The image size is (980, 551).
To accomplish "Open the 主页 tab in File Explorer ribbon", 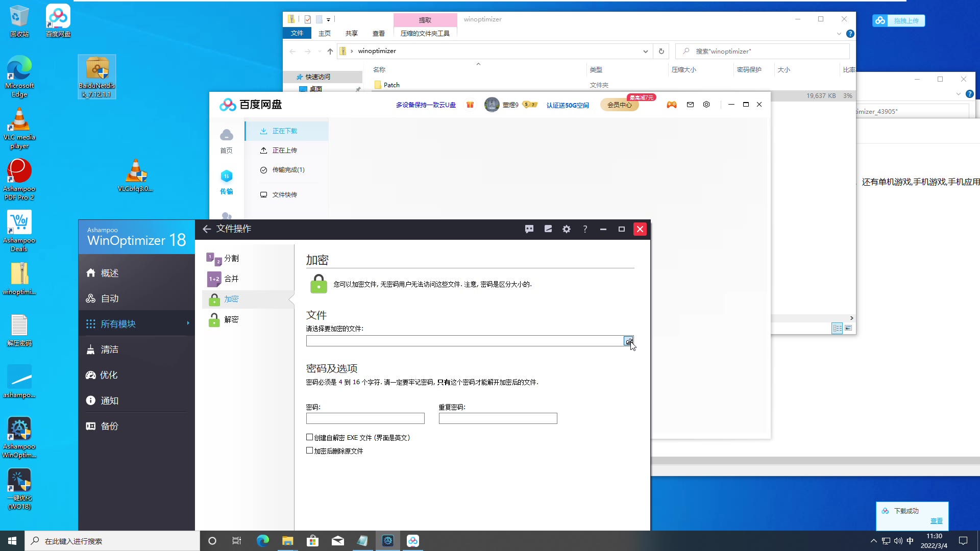I will click(325, 33).
